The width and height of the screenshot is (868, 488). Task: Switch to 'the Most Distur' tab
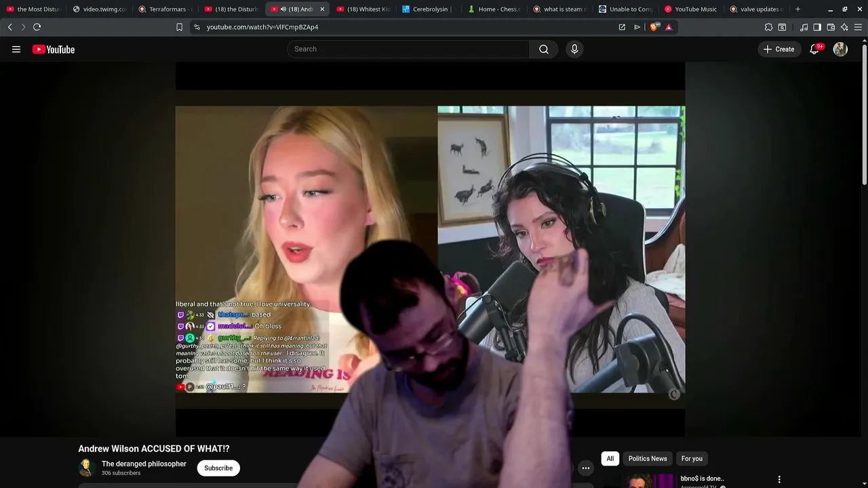(34, 9)
